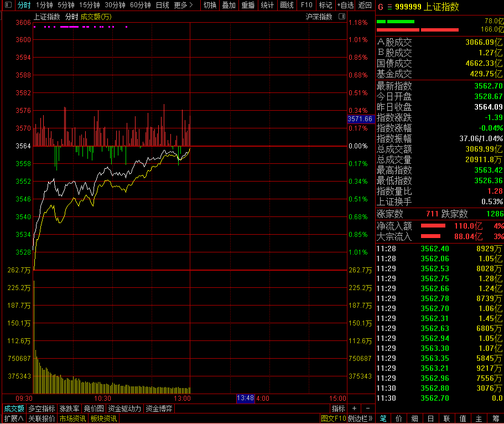Image resolution: width=504 pixels, height=424 pixels.
Task: Open the green list icon before 999999
Action: (x=389, y=7)
